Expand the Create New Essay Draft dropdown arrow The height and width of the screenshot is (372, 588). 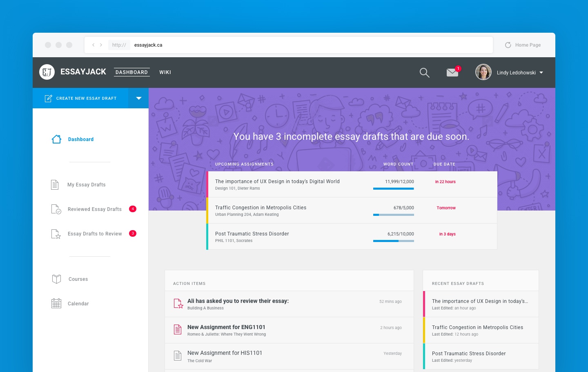coord(138,98)
